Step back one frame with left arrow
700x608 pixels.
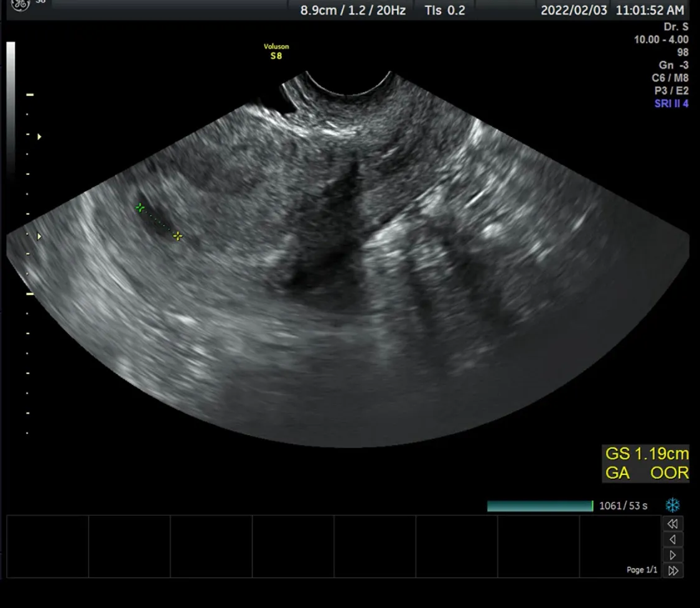coord(673,540)
